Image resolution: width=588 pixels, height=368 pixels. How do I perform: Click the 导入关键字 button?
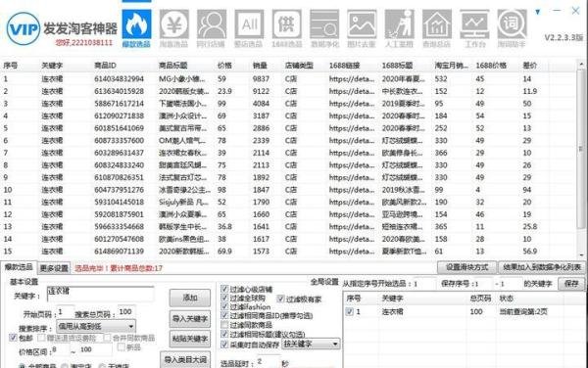coord(190,319)
